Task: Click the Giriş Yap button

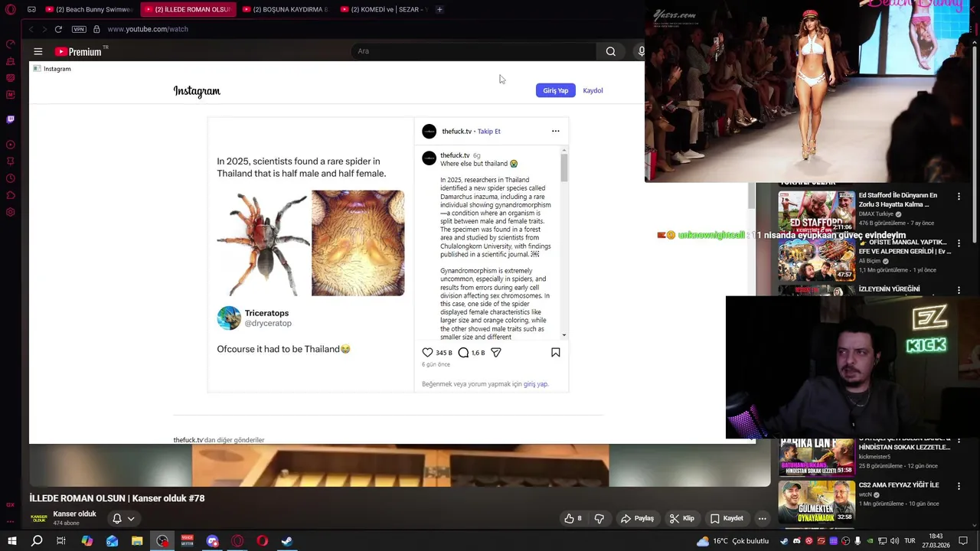Action: 556,90
